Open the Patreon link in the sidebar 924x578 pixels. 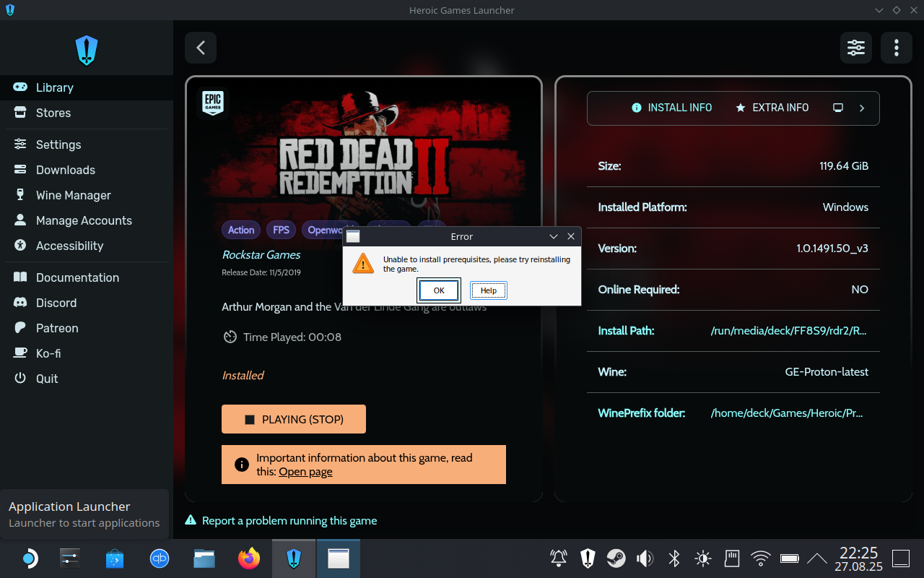87,328
